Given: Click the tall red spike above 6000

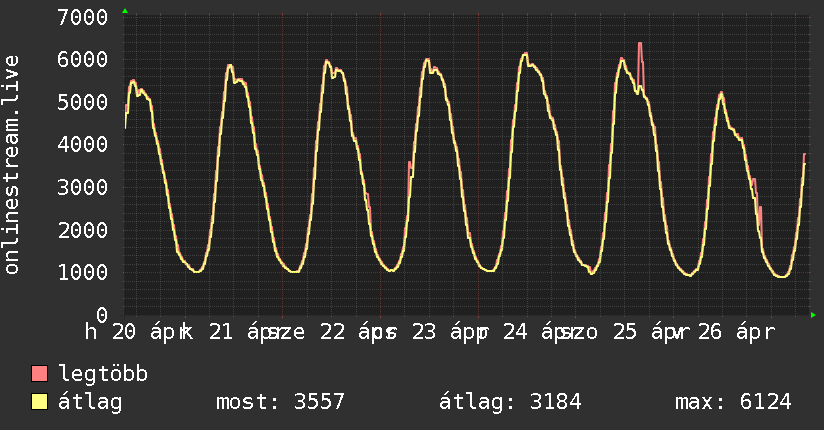Looking at the screenshot, I should coord(640,50).
